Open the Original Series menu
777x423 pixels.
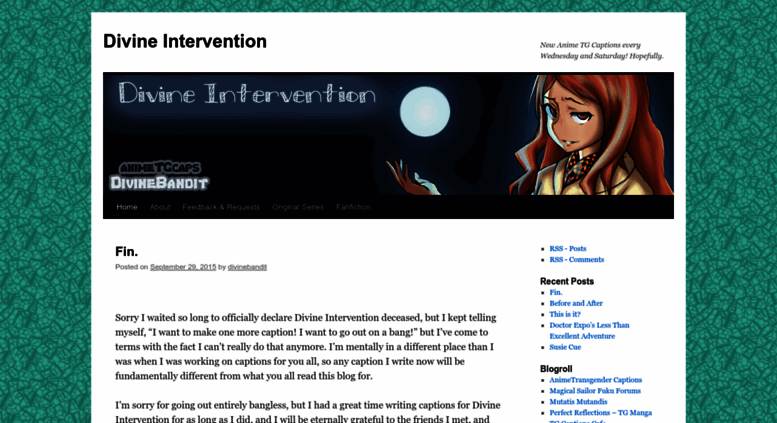[298, 207]
